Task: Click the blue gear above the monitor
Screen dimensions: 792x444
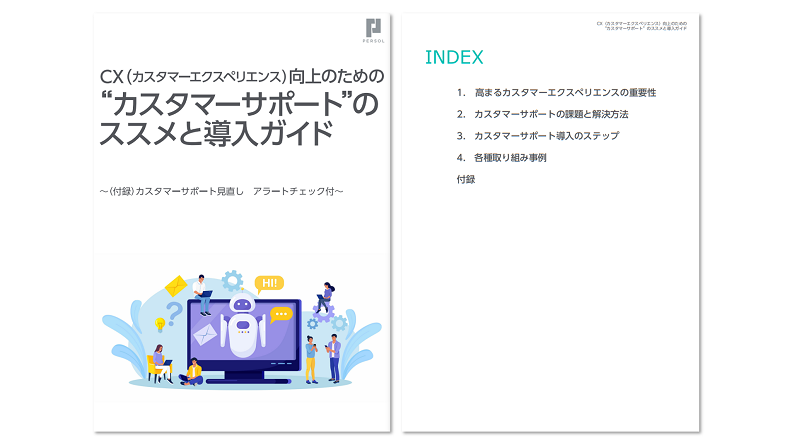Action: (232, 280)
